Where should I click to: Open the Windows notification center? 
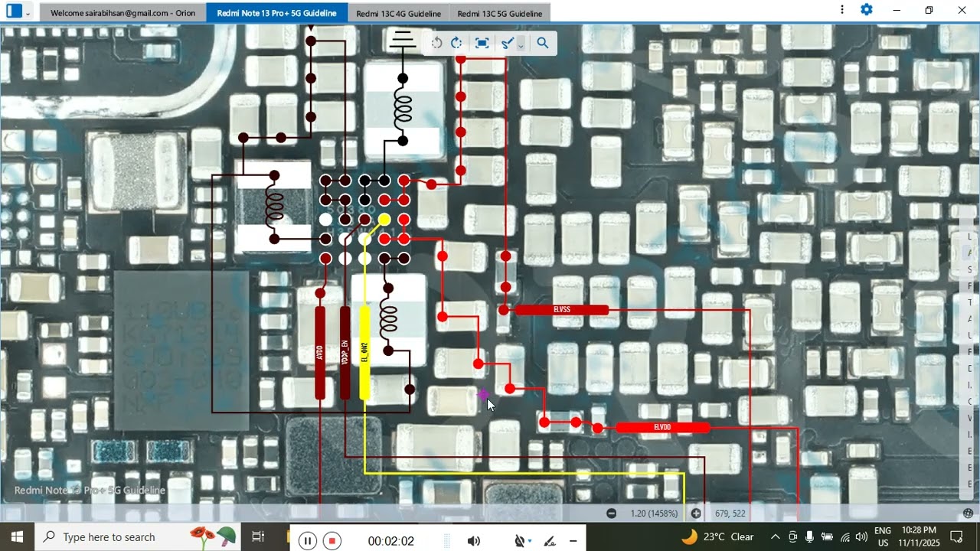pyautogui.click(x=956, y=536)
